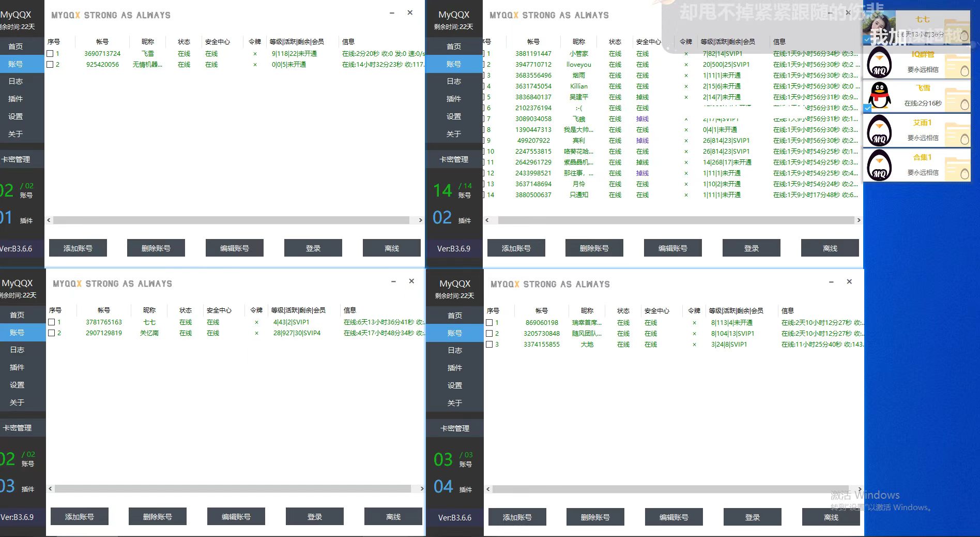
Task: Tick the checkbox for account 869060198
Action: (489, 323)
